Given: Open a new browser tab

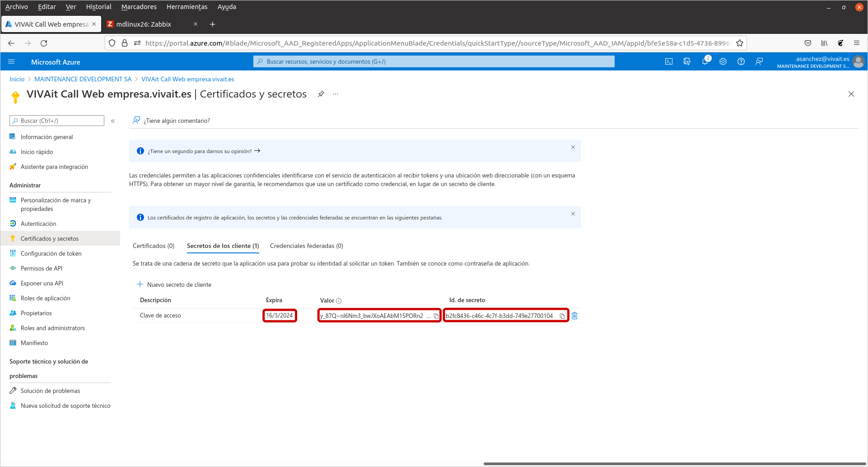Looking at the screenshot, I should (x=212, y=24).
